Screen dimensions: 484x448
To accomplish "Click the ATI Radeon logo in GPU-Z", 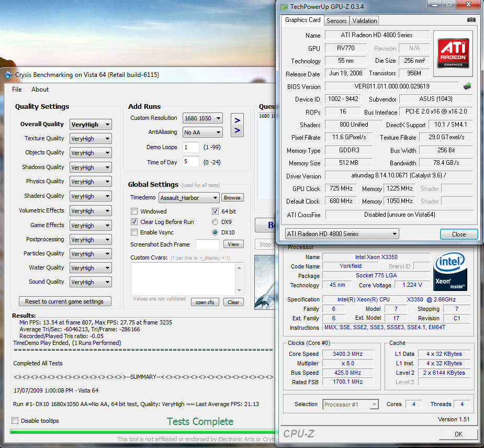I will (453, 53).
